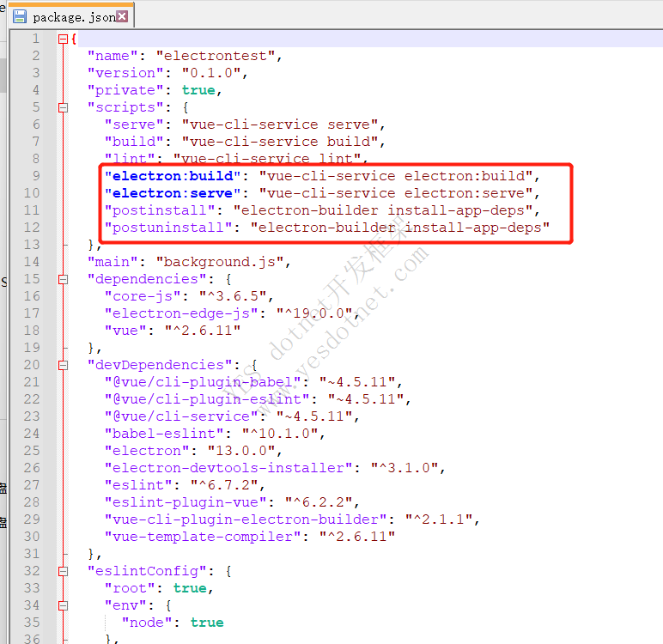Click the "eslint-plugin-vue" key
The image size is (663, 644).
coord(186,502)
